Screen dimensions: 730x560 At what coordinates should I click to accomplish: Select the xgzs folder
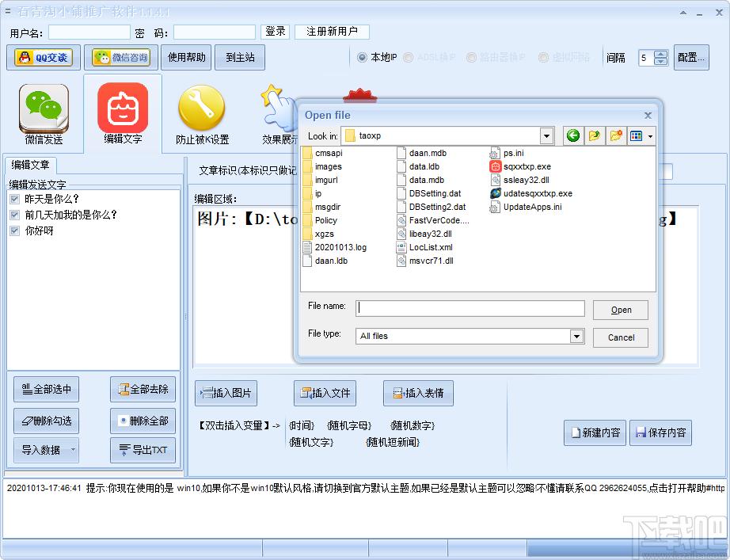tap(318, 234)
